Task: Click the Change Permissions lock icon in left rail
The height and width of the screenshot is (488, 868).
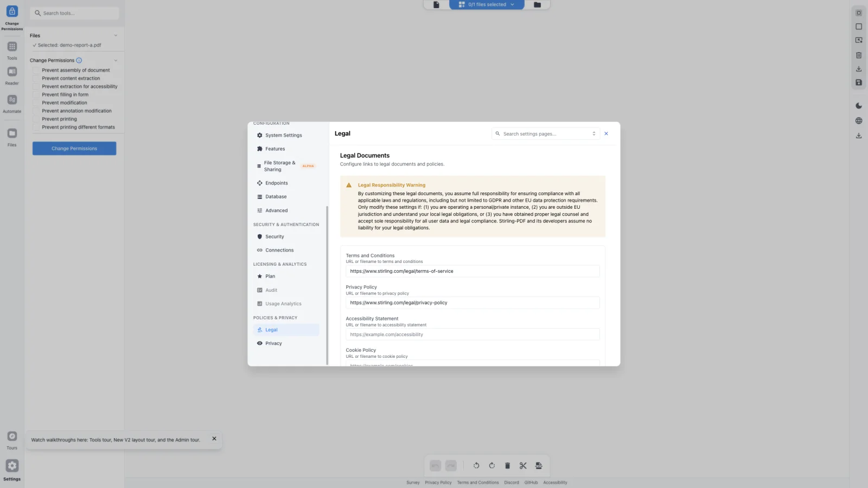Action: click(12, 11)
